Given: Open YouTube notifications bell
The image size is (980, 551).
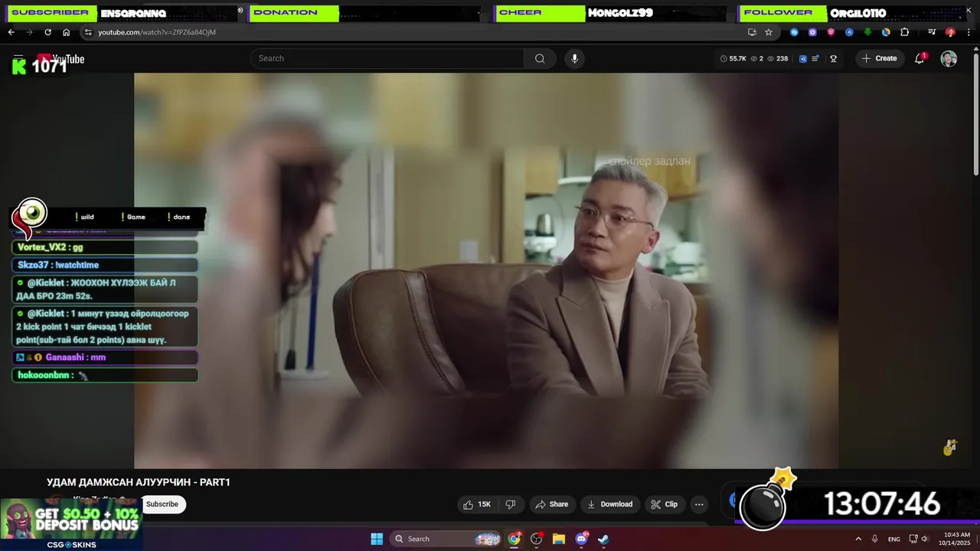Looking at the screenshot, I should coord(920,58).
